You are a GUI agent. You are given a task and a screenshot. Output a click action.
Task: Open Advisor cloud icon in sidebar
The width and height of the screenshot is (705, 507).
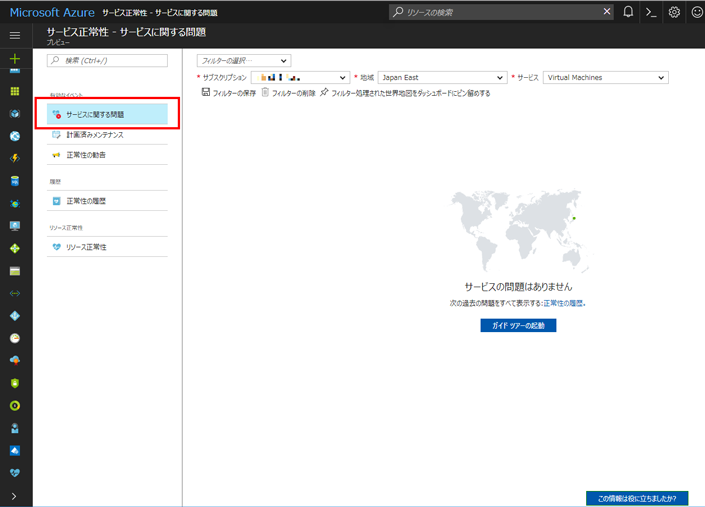pyautogui.click(x=15, y=360)
